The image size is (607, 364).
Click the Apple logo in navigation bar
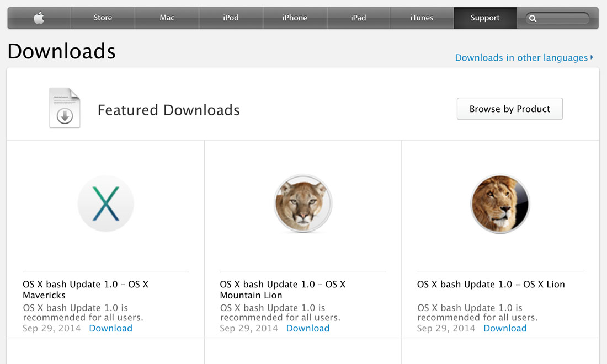[39, 18]
